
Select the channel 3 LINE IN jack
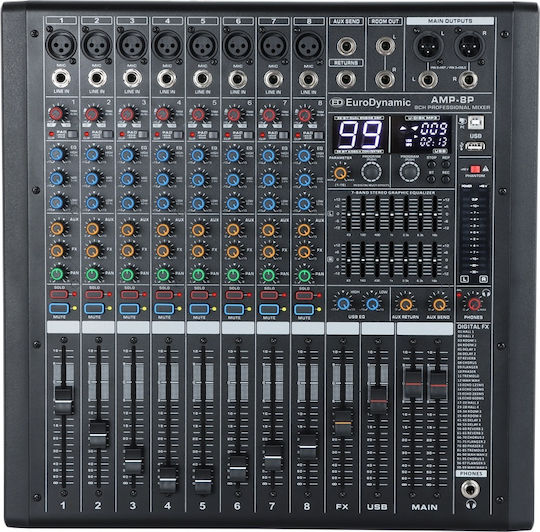[132, 78]
